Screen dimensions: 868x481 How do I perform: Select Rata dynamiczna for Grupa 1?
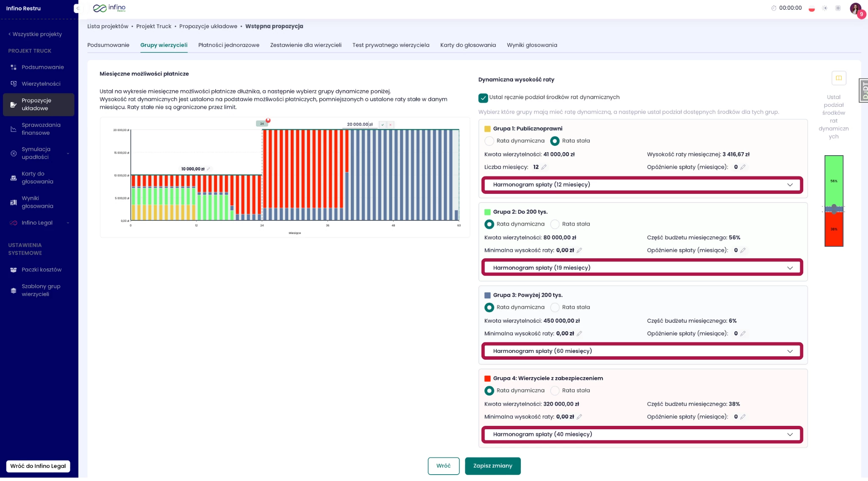click(x=489, y=141)
